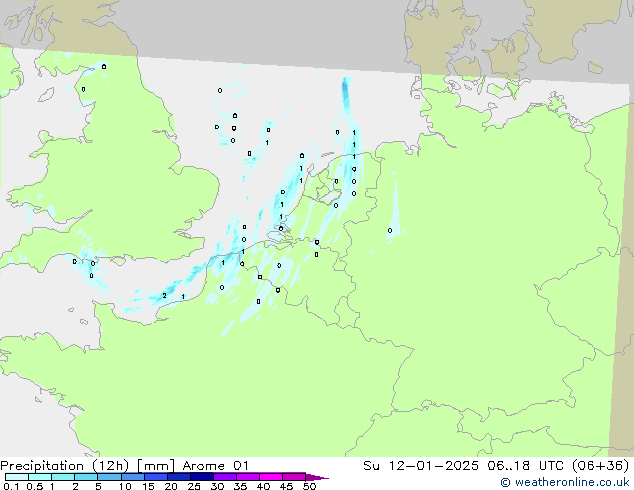Click the 20–25 mm legend color swatch

(x=178, y=477)
